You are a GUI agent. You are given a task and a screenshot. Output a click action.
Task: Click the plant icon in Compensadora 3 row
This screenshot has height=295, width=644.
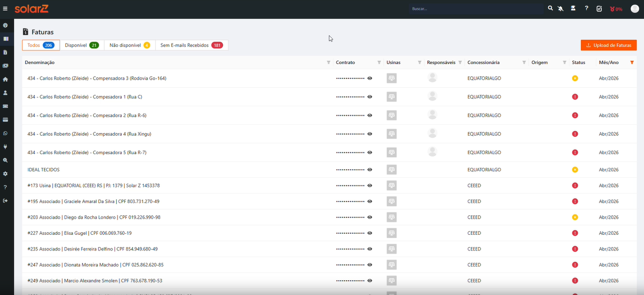[391, 78]
